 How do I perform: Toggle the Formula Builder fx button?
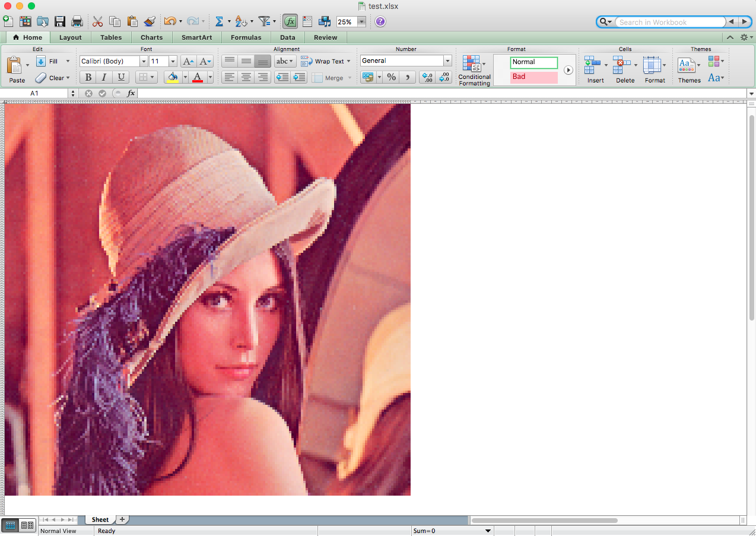(x=290, y=21)
